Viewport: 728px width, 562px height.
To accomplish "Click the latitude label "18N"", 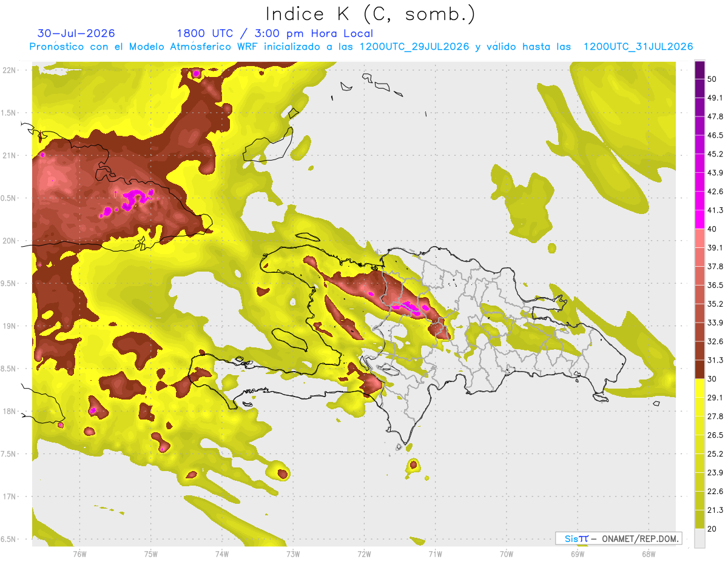I will click(x=10, y=412).
